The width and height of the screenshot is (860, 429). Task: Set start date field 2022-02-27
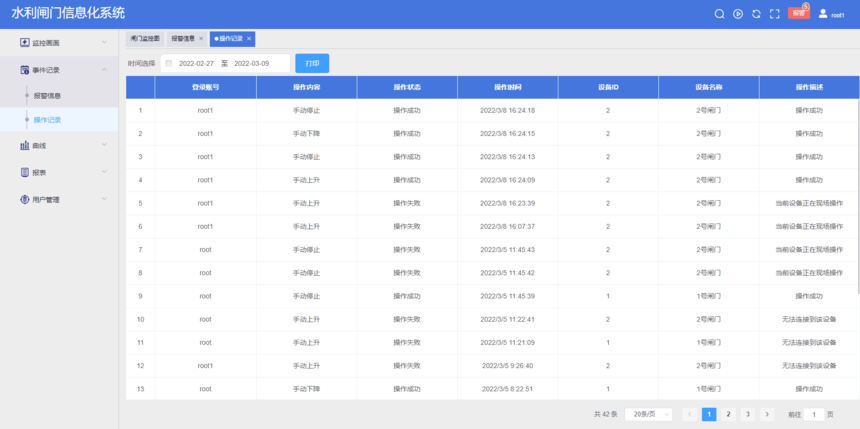196,64
